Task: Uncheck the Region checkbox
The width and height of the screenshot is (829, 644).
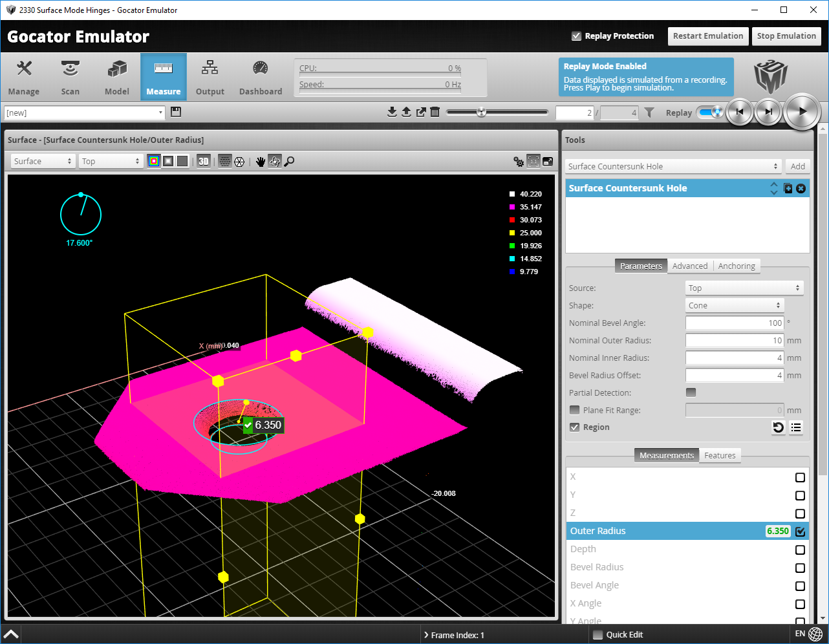Action: (574, 427)
